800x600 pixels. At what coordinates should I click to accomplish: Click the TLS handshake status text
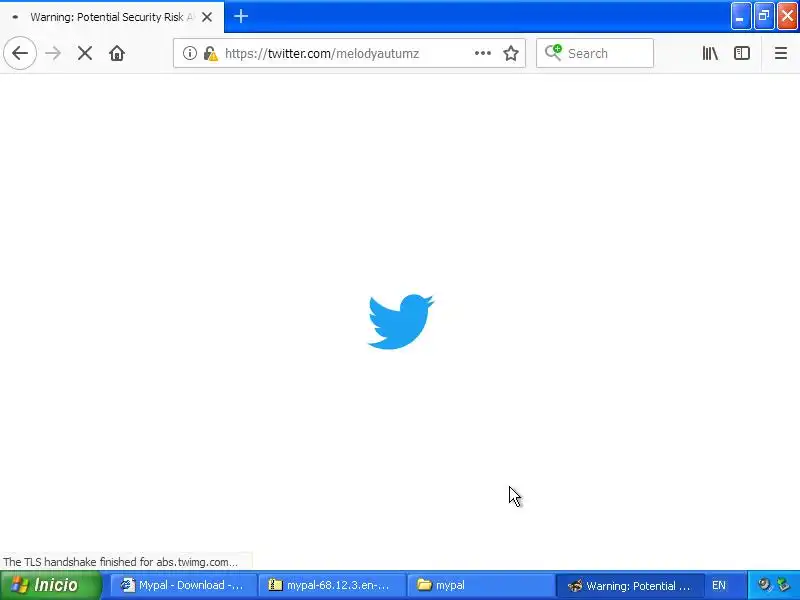(120, 562)
